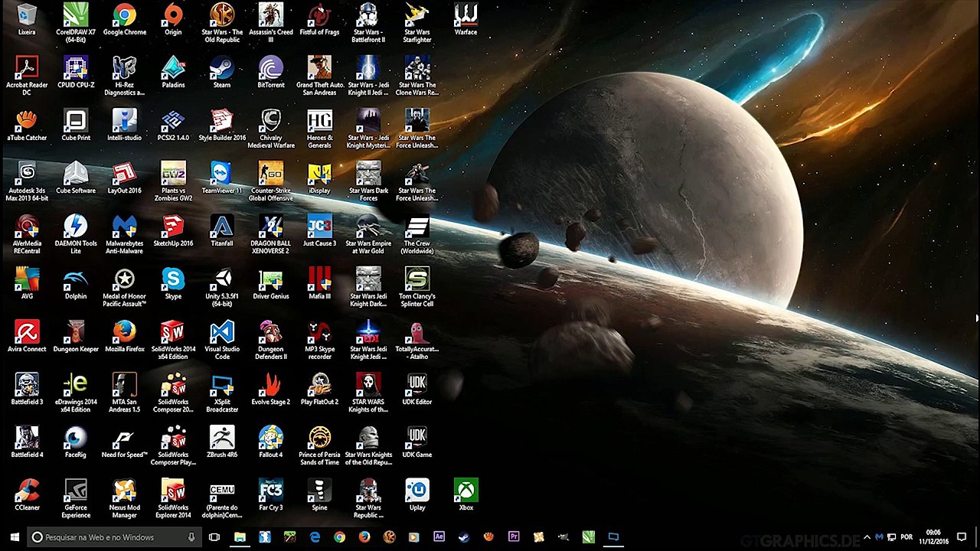The width and height of the screenshot is (980, 551).
Task: Click the GeForce Experience shortcut
Action: click(x=76, y=498)
